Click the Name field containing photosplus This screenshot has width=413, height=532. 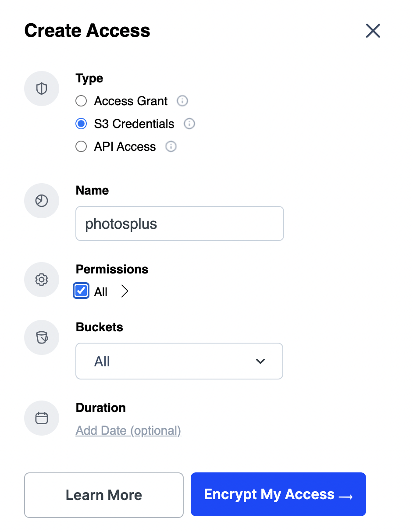(x=179, y=224)
